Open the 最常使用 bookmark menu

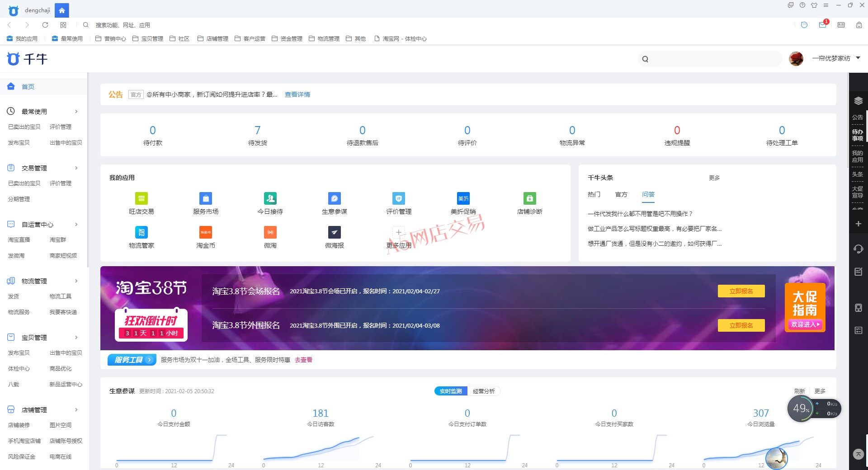pos(67,38)
